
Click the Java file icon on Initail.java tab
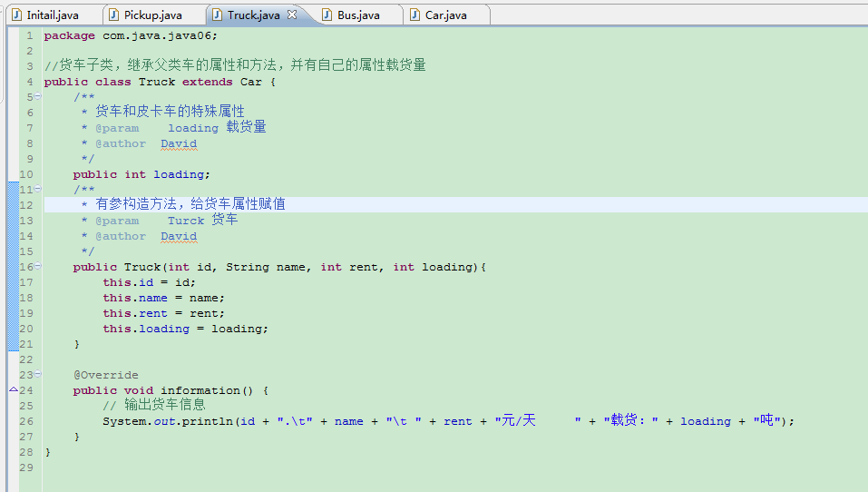pyautogui.click(x=17, y=15)
